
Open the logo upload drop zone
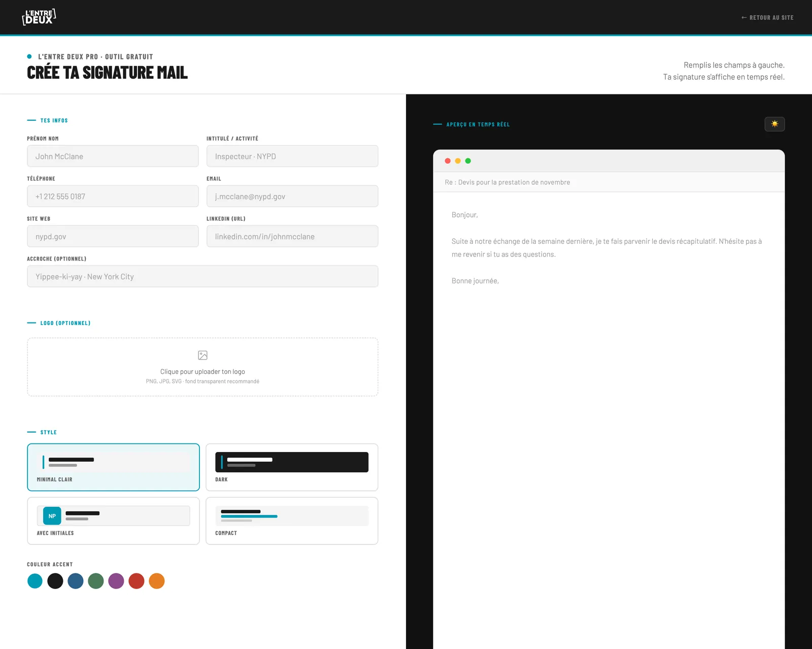(x=202, y=367)
